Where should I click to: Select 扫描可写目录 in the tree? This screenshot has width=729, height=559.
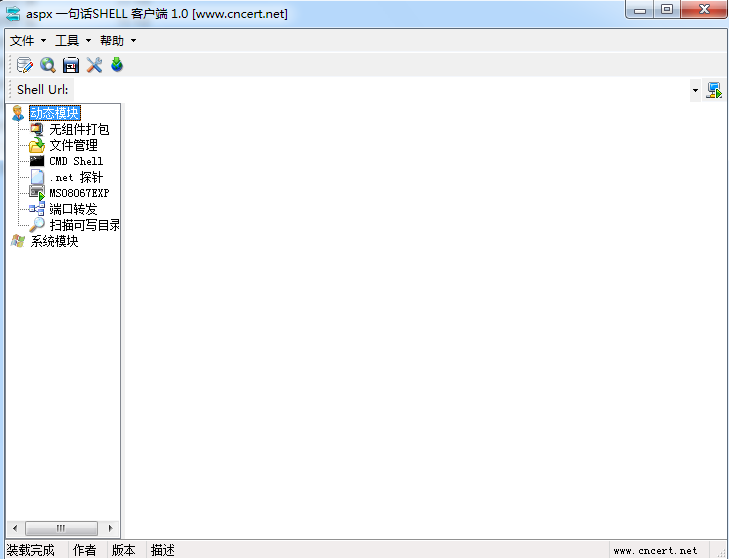(x=84, y=225)
